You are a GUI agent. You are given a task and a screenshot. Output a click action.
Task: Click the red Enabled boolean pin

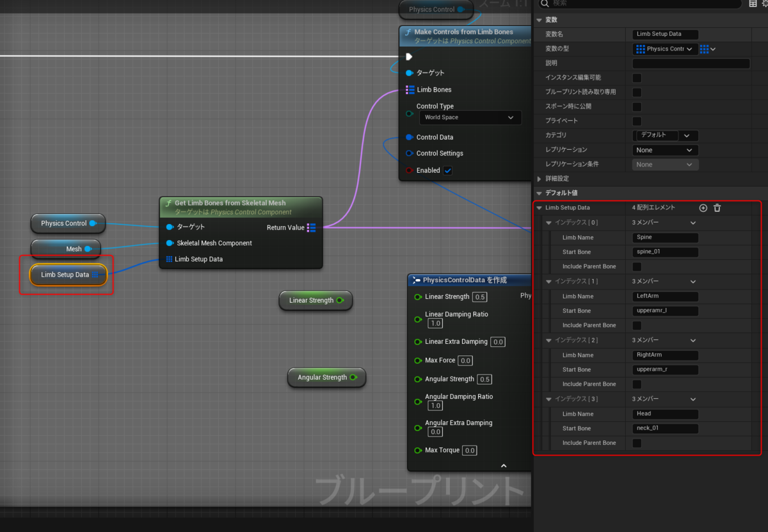pyautogui.click(x=410, y=170)
